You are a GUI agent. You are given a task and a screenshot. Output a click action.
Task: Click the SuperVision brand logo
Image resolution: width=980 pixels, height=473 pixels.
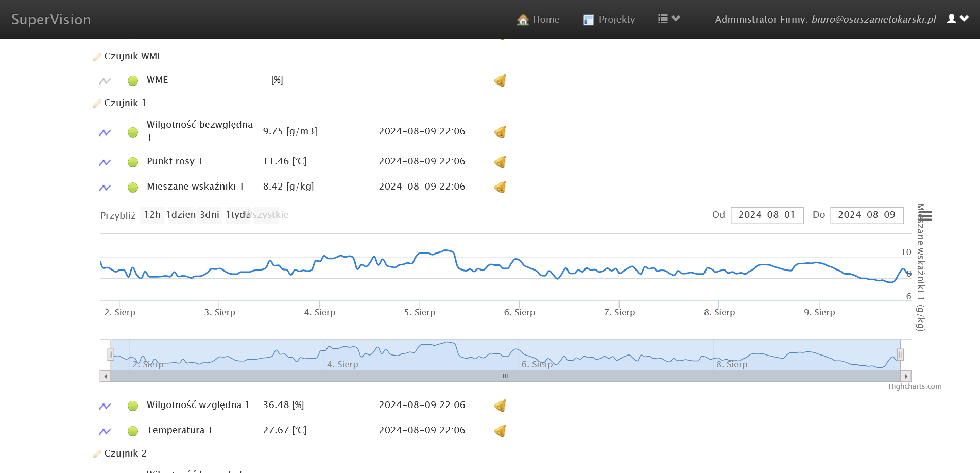point(51,20)
